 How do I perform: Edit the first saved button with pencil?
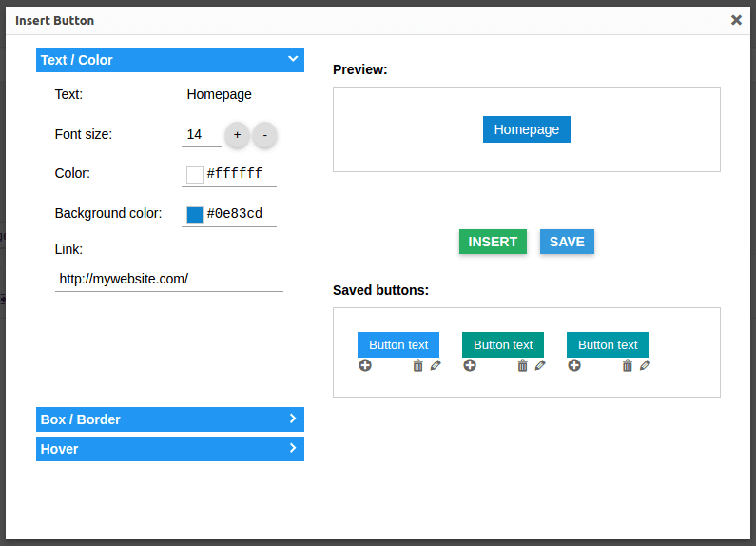[436, 365]
